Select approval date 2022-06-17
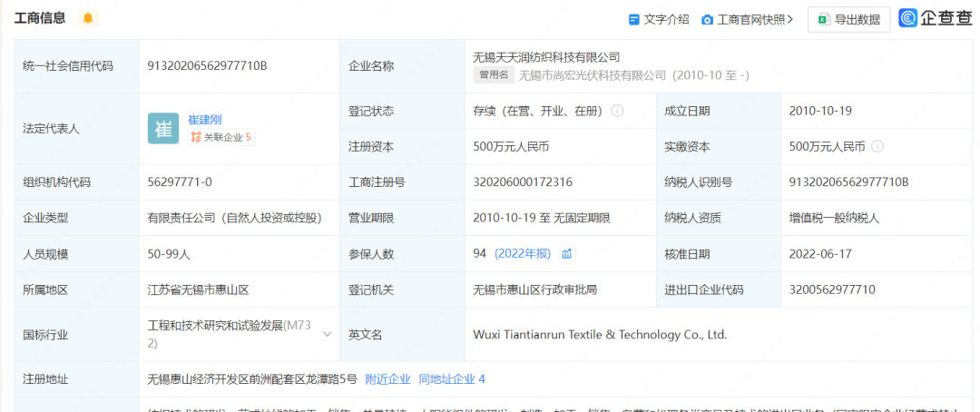 pos(820,254)
